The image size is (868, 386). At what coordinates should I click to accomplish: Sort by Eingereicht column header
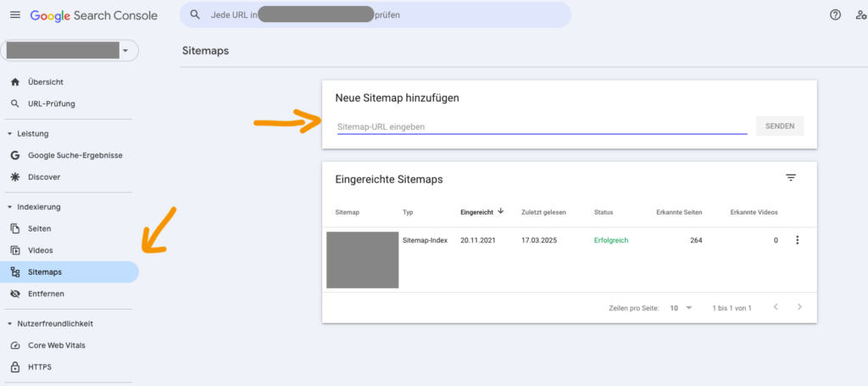(477, 212)
